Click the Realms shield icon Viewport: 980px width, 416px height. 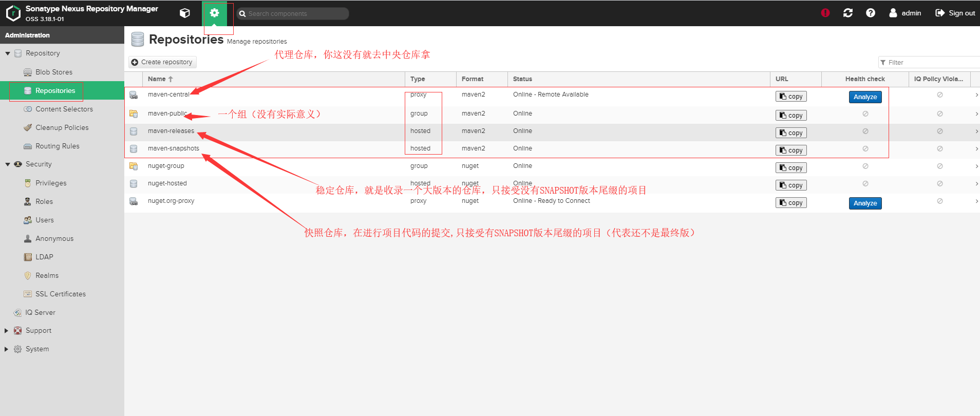click(x=28, y=275)
